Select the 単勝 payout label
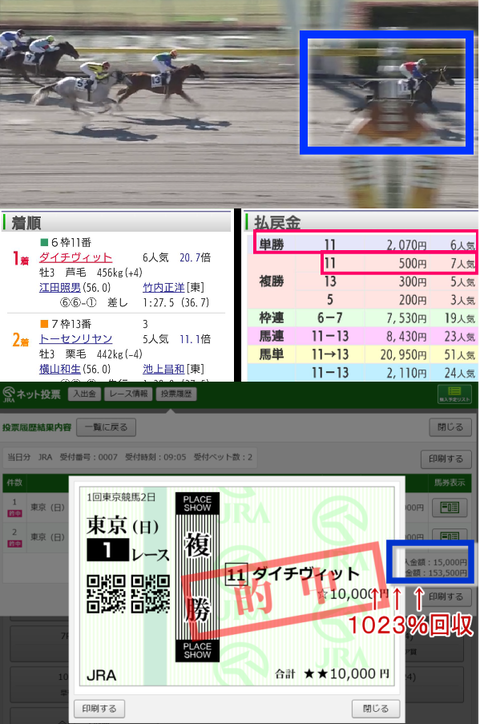The image size is (480, 724). click(x=271, y=244)
